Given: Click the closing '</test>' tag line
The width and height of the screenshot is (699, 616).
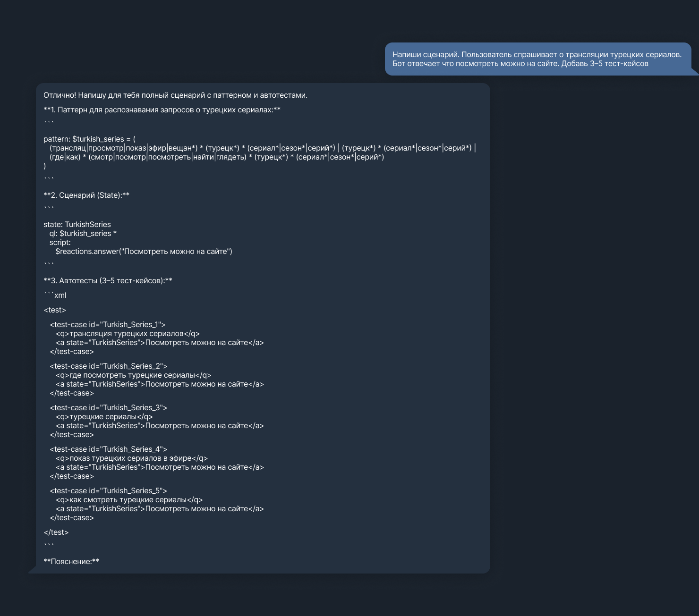Looking at the screenshot, I should pyautogui.click(x=56, y=532).
